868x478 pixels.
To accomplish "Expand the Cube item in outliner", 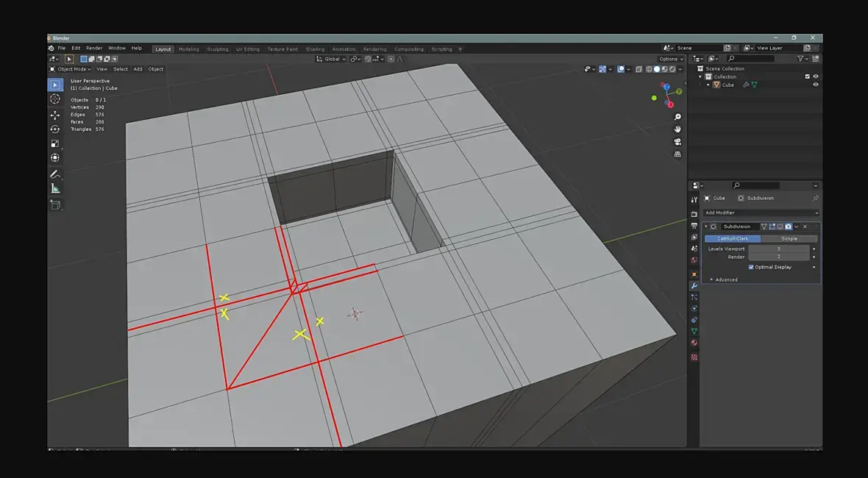I will point(708,85).
